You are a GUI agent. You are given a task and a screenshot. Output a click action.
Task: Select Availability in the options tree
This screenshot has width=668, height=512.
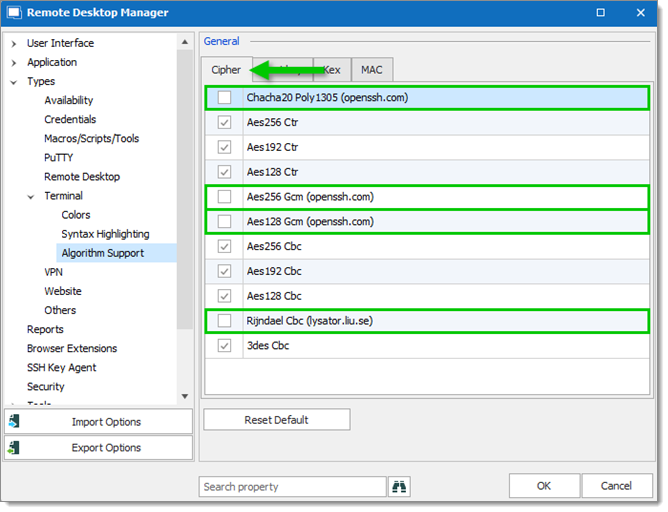click(69, 100)
